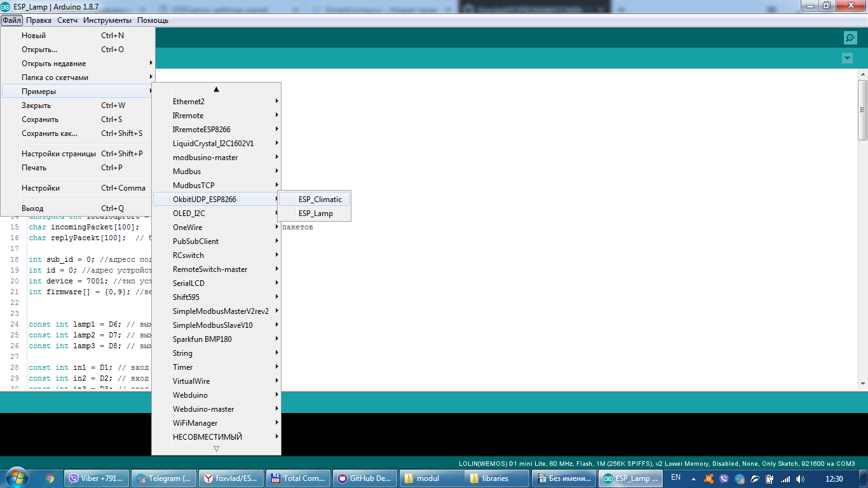This screenshot has width=868, height=488.
Task: Open the Инструменты menu
Action: click(107, 20)
